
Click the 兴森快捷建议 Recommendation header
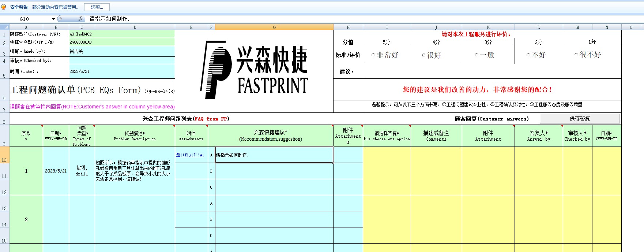[x=271, y=136]
